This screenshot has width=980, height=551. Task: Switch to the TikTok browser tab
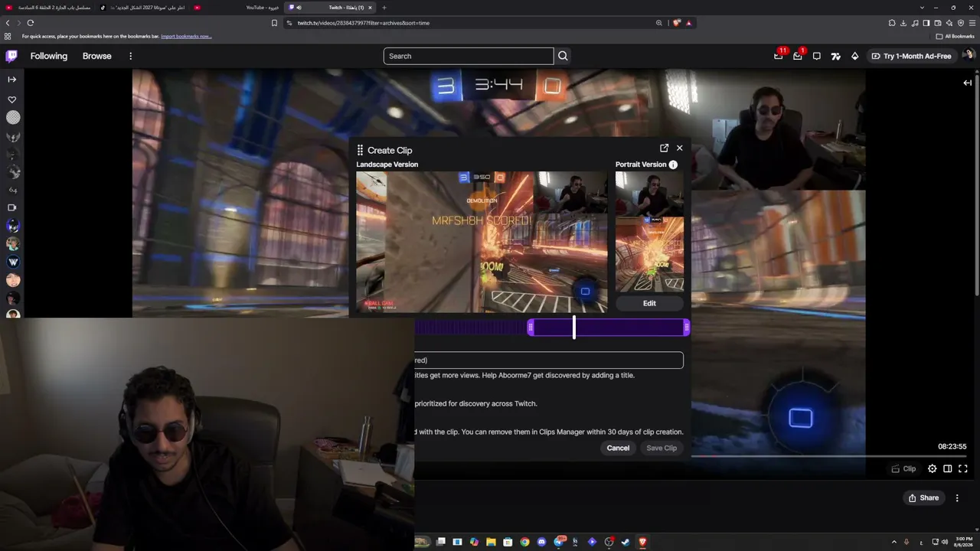(x=143, y=8)
